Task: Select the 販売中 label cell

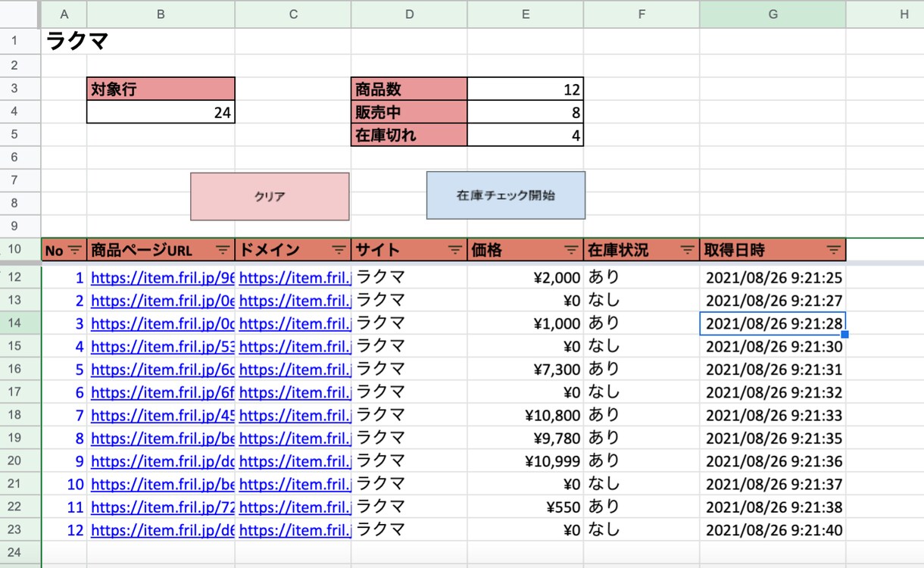Action: (x=409, y=113)
